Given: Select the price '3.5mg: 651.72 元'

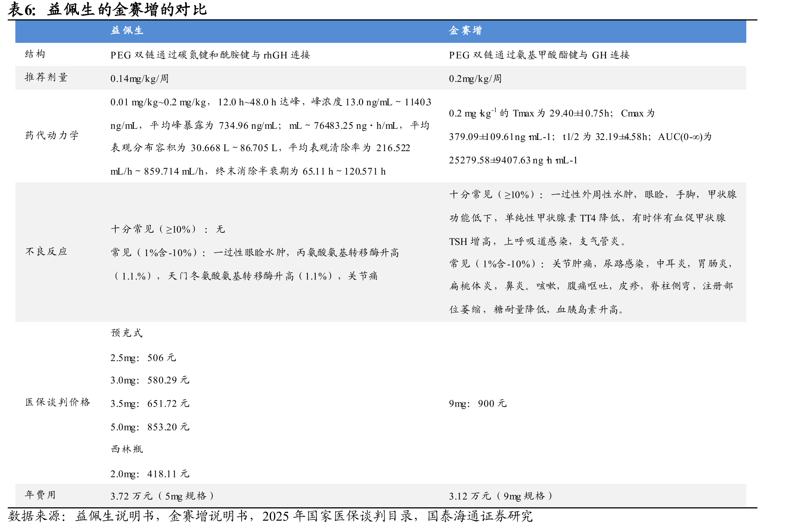Looking at the screenshot, I should pyautogui.click(x=150, y=404).
